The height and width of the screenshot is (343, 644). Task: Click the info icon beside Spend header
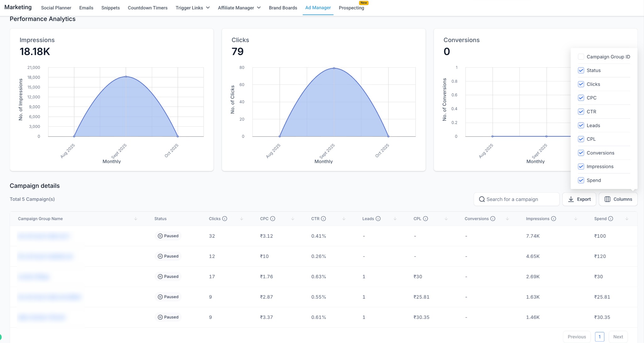pos(610,219)
